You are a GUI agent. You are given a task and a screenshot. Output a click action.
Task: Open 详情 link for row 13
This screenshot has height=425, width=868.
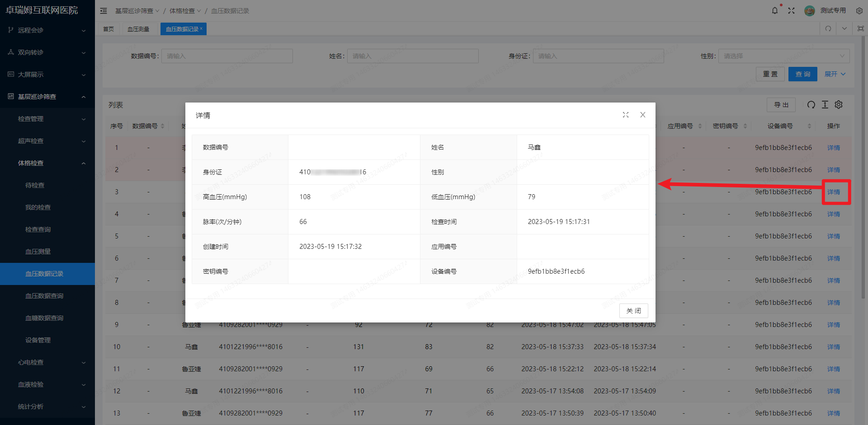tap(834, 413)
